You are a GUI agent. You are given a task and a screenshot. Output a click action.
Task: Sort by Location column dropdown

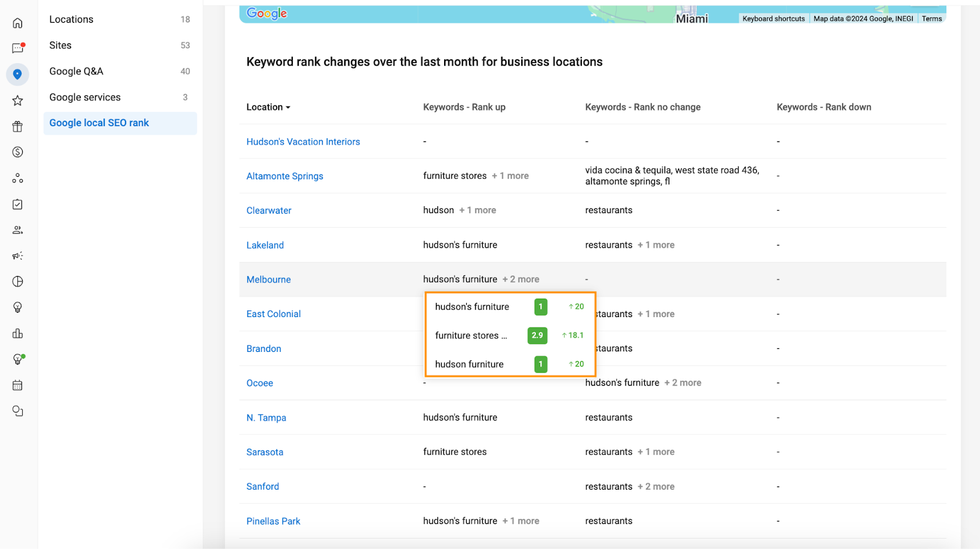click(x=268, y=107)
